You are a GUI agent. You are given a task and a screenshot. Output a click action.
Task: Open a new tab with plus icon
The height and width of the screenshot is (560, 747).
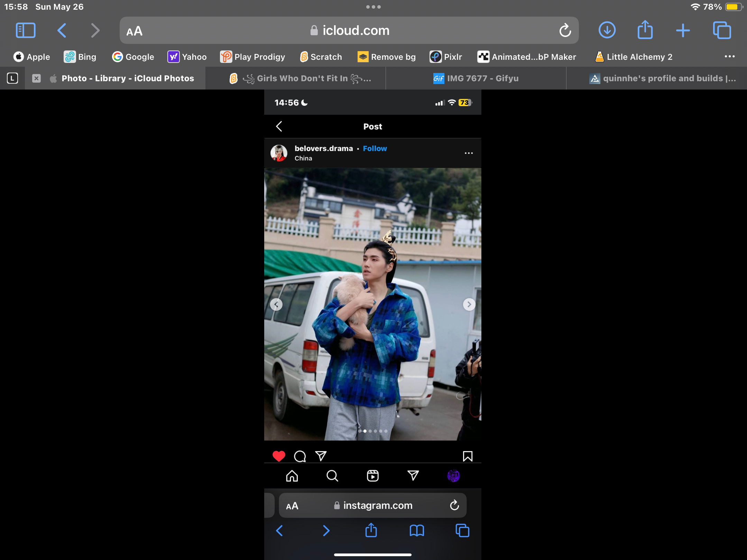tap(683, 30)
